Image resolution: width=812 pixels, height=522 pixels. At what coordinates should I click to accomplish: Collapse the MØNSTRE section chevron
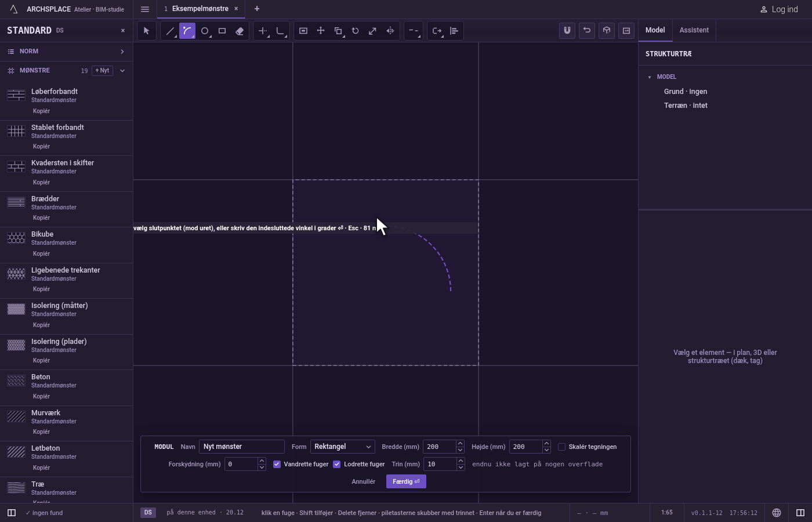click(122, 71)
